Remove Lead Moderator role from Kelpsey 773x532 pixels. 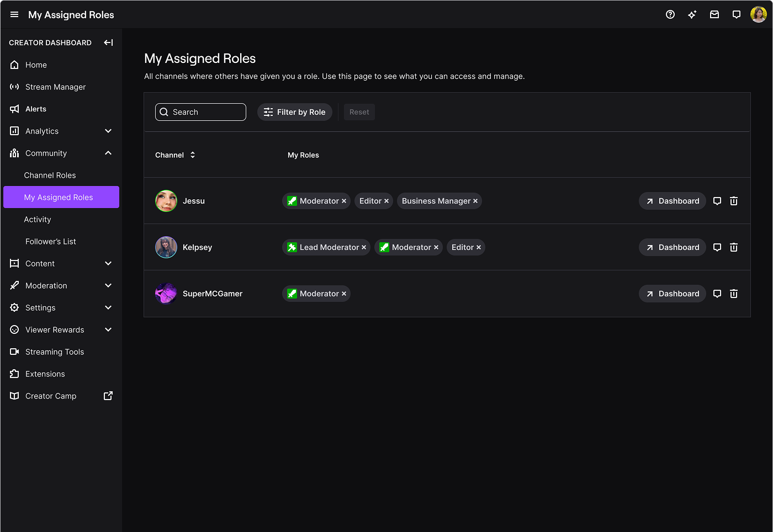[364, 247]
